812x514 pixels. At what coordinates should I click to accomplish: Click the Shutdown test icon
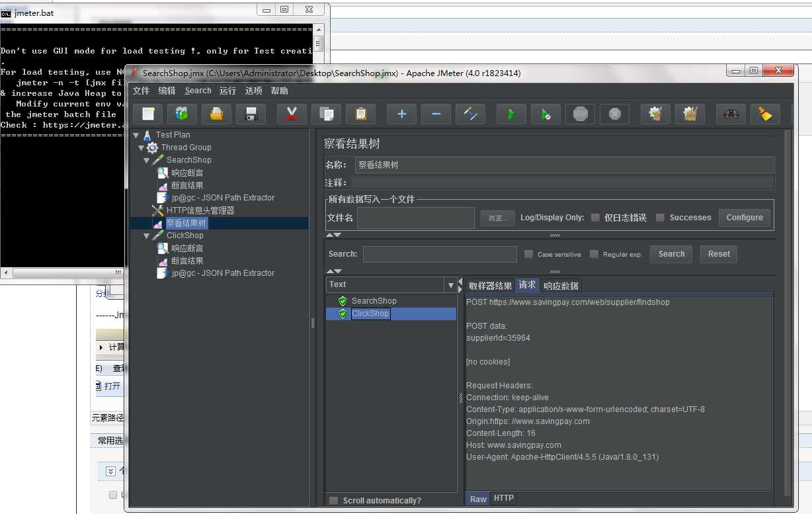(614, 114)
